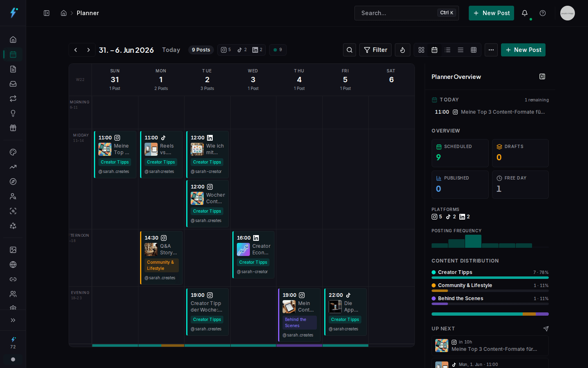588x368 pixels.
Task: Open the compass discover icon in sidebar
Action: tap(13, 182)
